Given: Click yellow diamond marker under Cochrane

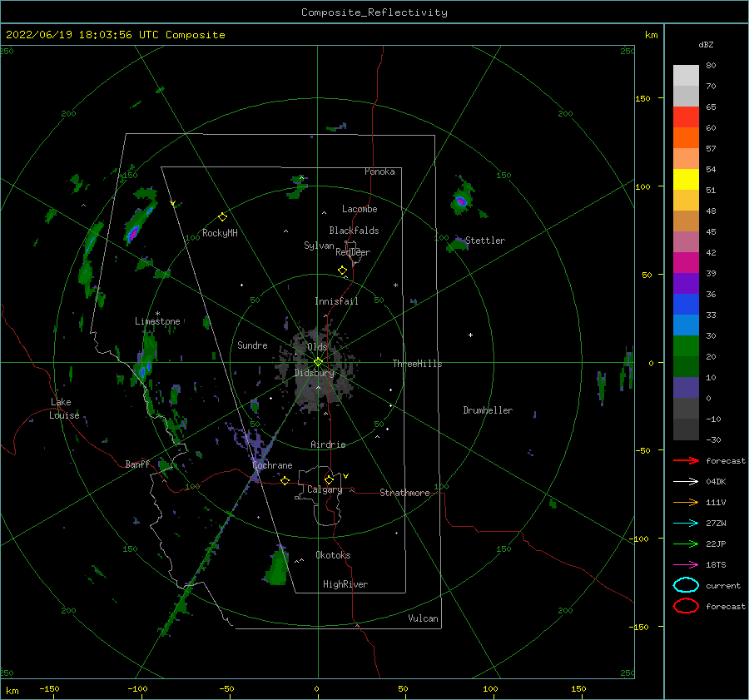Looking at the screenshot, I should pyautogui.click(x=285, y=480).
